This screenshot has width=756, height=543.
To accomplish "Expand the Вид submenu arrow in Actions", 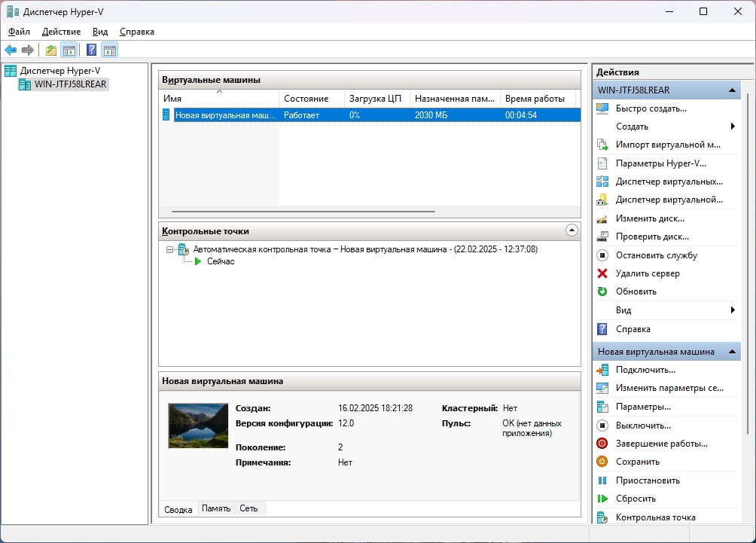I will click(733, 310).
